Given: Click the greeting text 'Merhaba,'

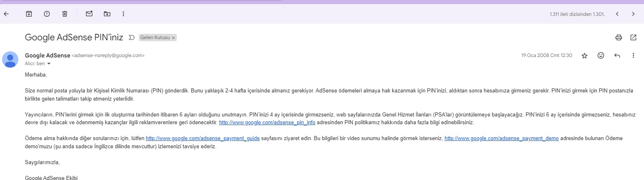Looking at the screenshot, I should (x=36, y=75).
